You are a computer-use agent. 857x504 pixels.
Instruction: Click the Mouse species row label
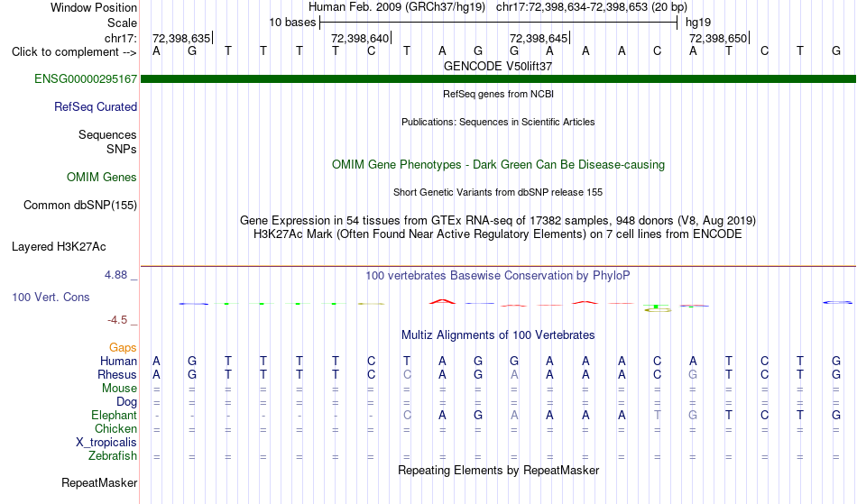coord(119,389)
